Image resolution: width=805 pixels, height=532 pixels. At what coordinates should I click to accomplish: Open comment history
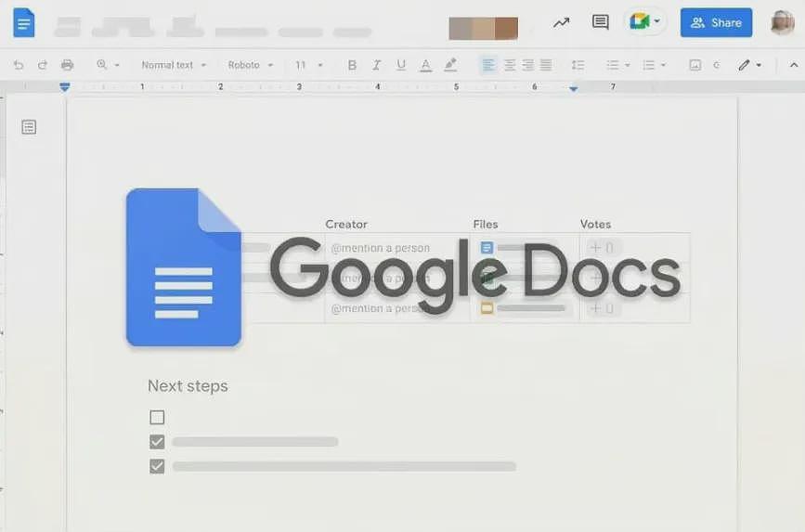pos(600,22)
